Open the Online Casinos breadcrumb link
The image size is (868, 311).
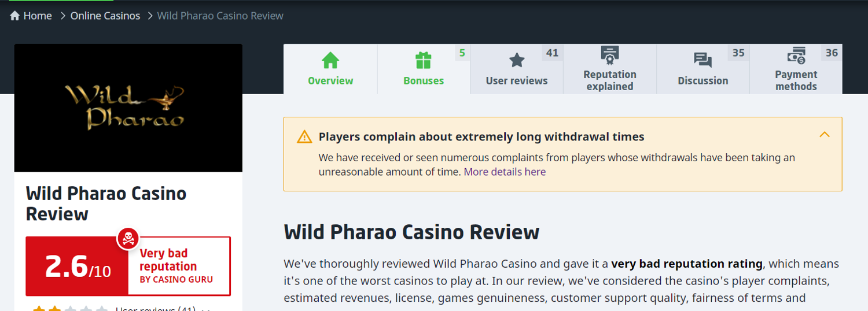105,16
